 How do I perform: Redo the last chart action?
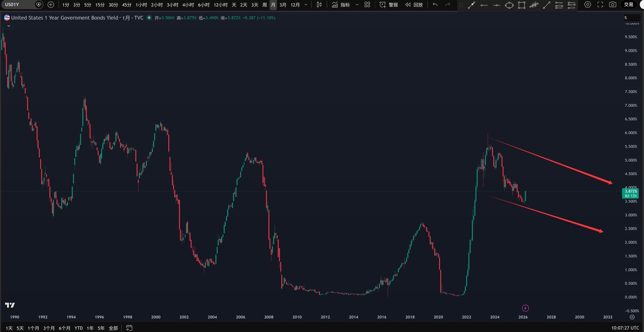[448, 4]
